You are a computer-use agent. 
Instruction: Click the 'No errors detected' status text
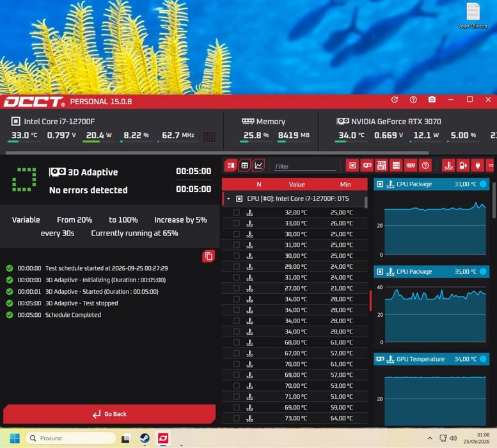[x=88, y=190]
